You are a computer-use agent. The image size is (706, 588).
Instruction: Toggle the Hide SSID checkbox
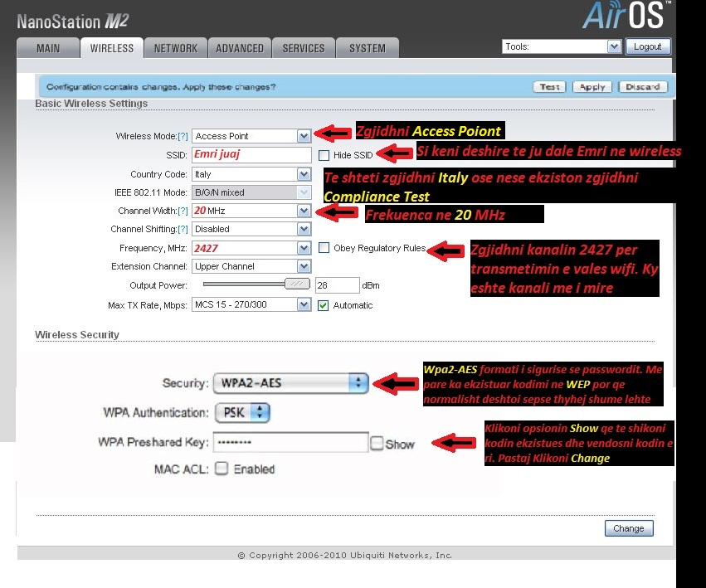click(x=324, y=155)
